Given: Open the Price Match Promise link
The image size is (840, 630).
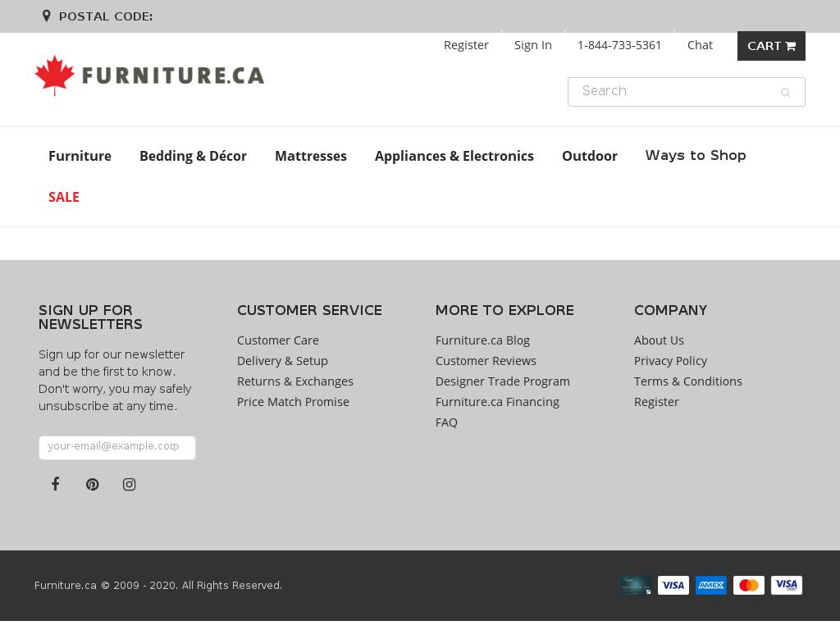Looking at the screenshot, I should pos(293,402).
